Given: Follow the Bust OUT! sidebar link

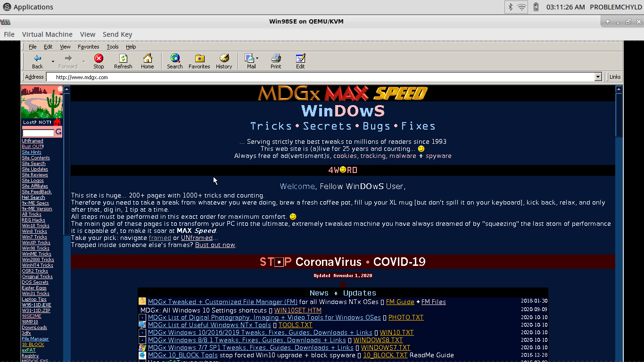Looking at the screenshot, I should (33, 147).
